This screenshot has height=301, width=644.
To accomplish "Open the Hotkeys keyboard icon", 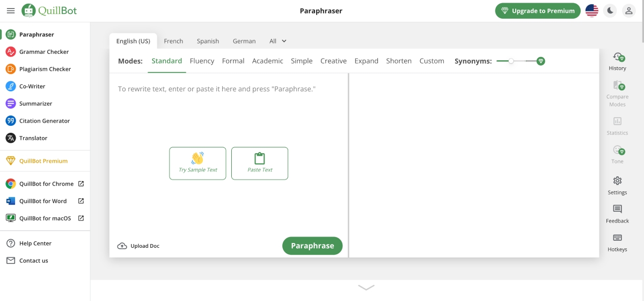I will [x=617, y=238].
